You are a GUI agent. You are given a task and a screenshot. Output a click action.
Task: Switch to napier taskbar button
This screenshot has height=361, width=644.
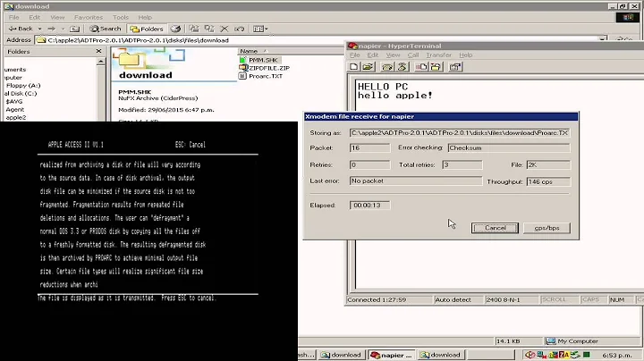(392, 355)
